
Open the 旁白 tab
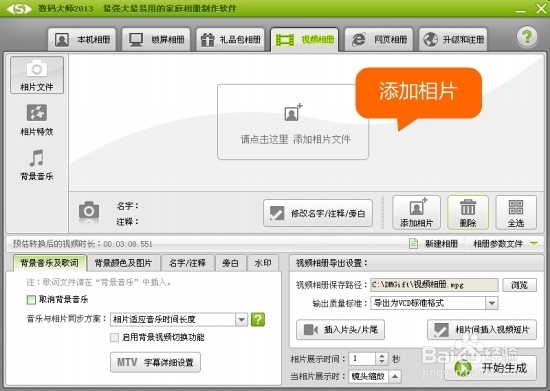230,263
